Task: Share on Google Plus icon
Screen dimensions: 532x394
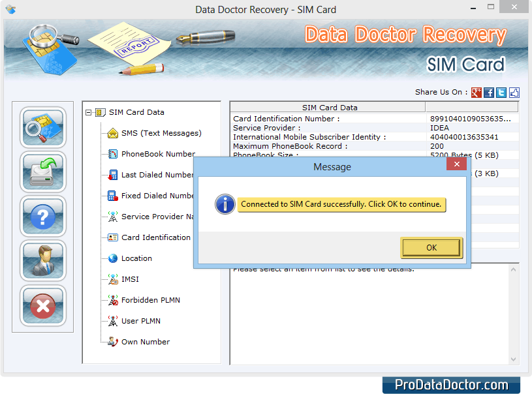Action: click(x=477, y=92)
